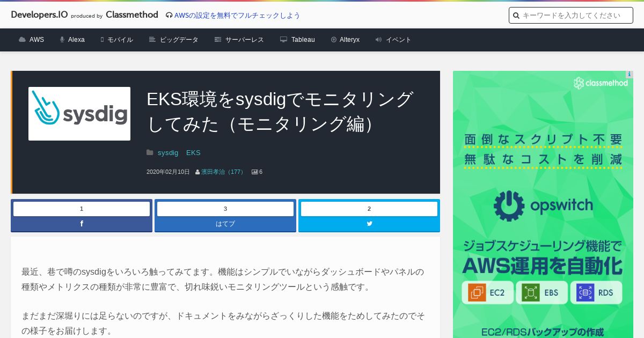Click the Hatena bookmark count 3
This screenshot has width=644, height=338.
(225, 209)
